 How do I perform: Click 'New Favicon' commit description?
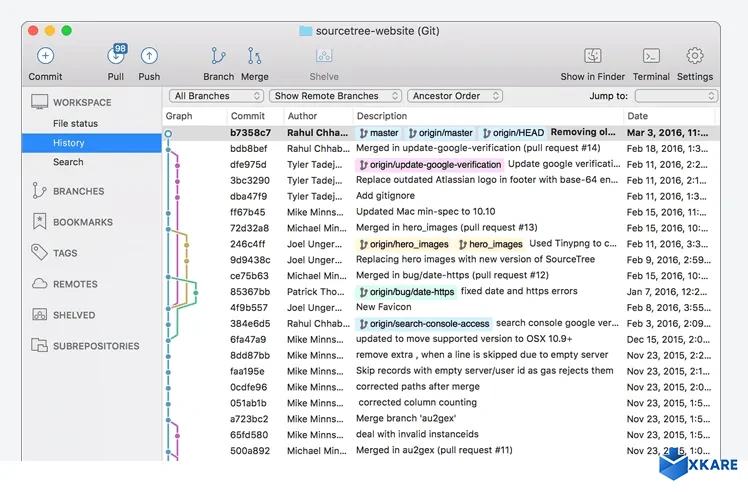[x=384, y=307]
